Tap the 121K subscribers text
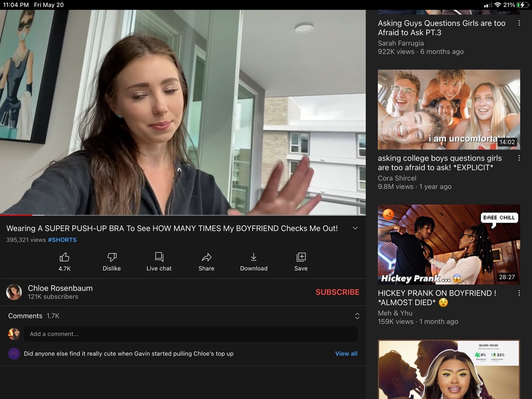 53,297
